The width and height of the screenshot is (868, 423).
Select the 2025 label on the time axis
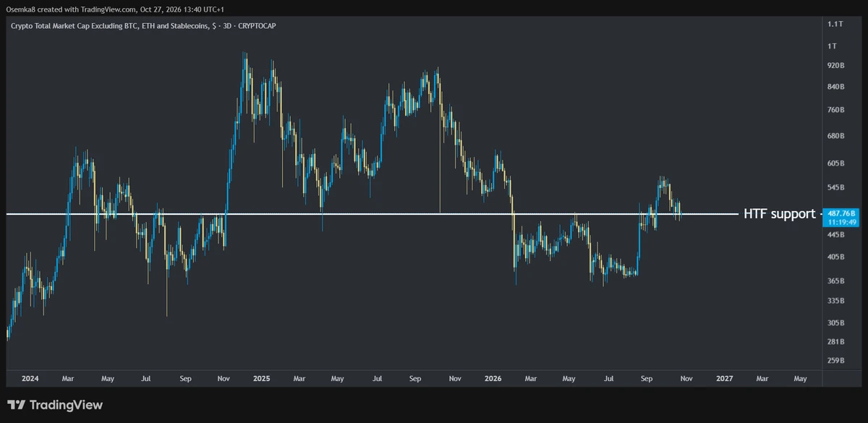(262, 378)
